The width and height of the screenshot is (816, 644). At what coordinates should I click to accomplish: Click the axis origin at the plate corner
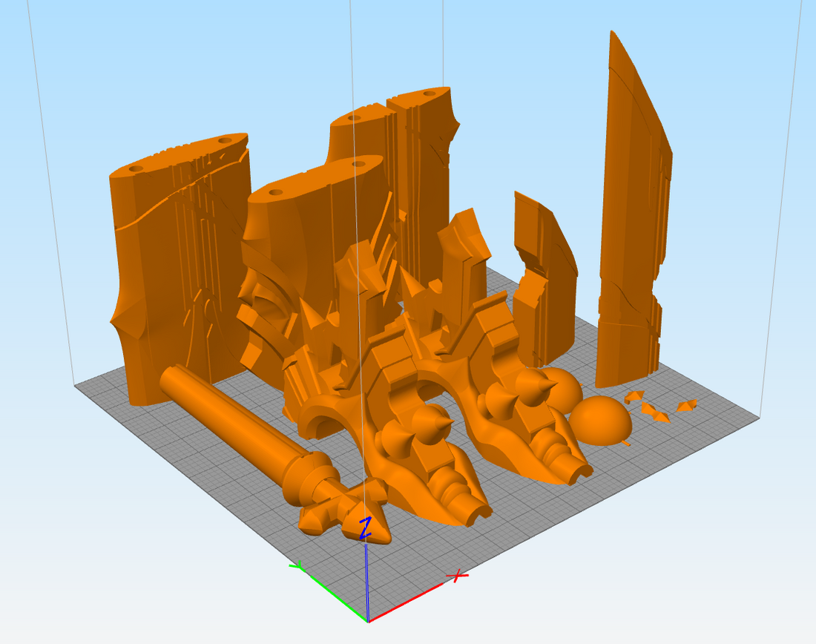point(369,622)
